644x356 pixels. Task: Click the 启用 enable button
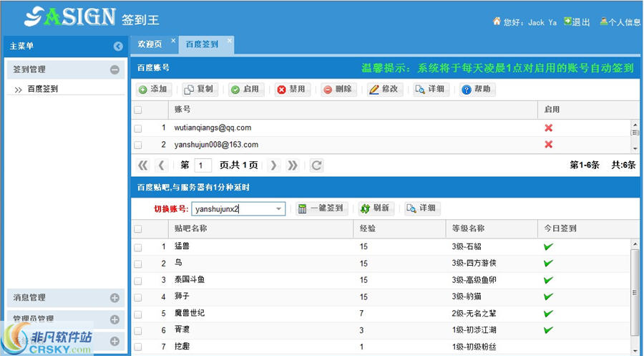245,90
